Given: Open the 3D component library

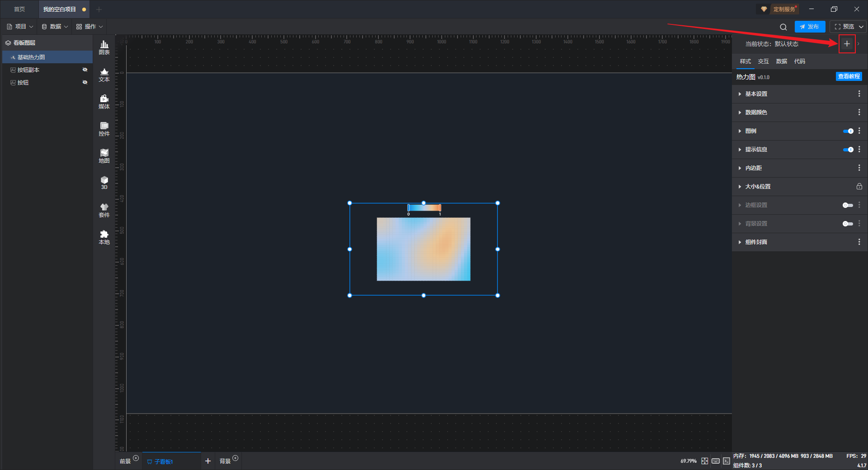Looking at the screenshot, I should point(104,183).
